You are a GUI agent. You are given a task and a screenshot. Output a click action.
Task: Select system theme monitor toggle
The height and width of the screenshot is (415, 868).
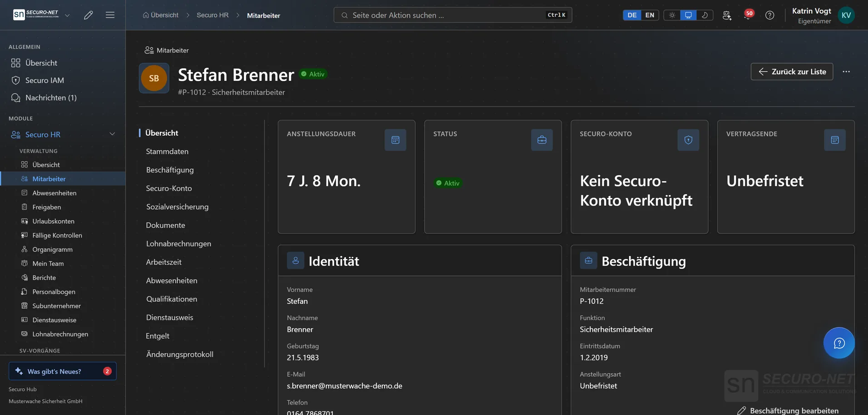coord(688,15)
